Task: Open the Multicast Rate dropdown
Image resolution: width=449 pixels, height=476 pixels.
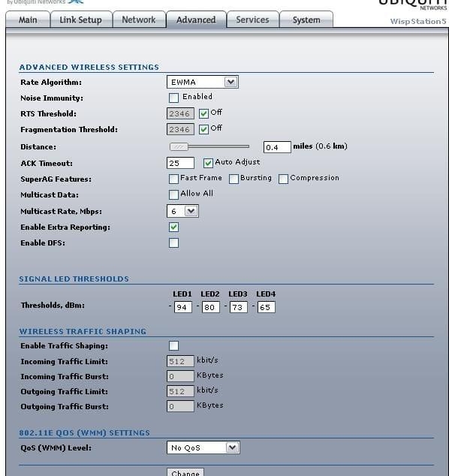Action: click(x=182, y=211)
